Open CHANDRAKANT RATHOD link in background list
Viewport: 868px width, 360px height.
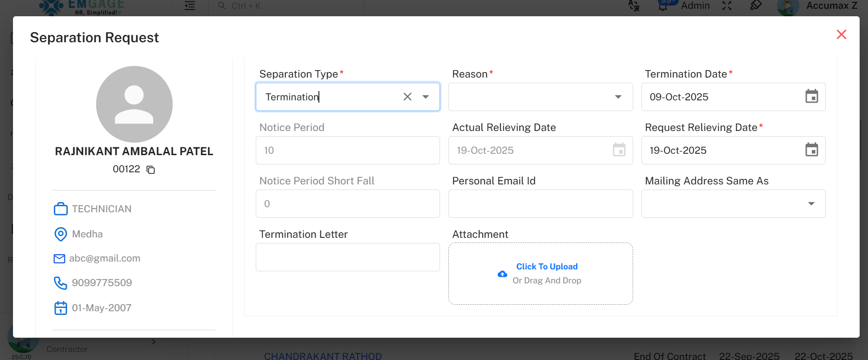click(x=323, y=356)
